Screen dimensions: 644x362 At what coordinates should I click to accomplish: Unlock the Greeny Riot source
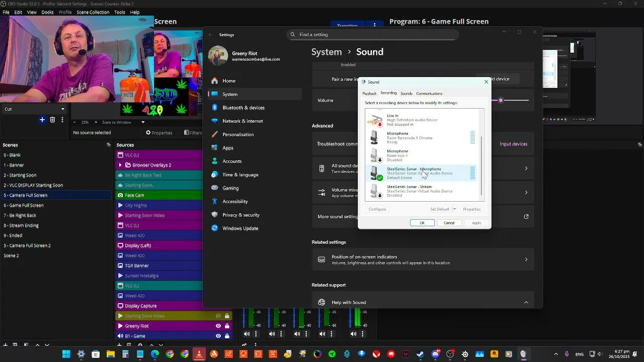(x=227, y=326)
